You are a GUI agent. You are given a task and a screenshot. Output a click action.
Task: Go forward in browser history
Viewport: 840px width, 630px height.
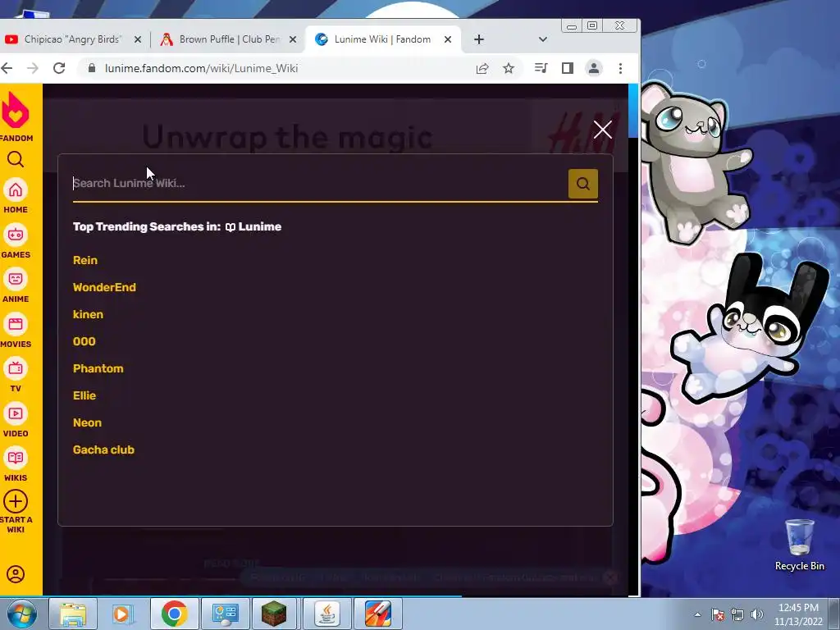click(x=33, y=68)
